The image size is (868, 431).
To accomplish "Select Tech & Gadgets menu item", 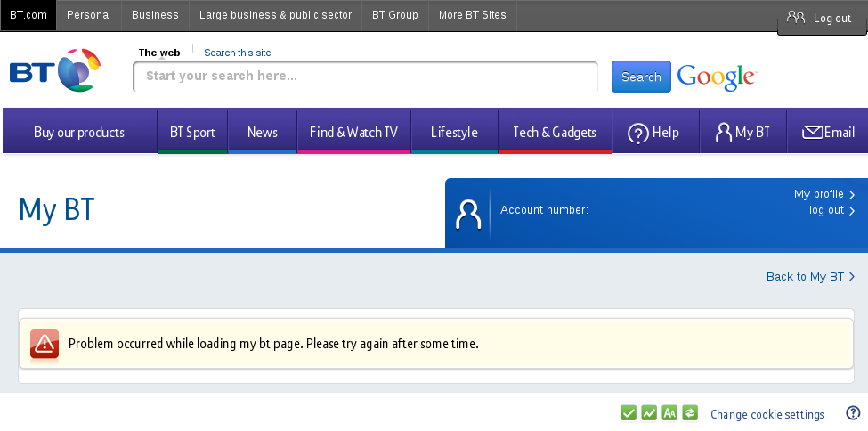I will (x=555, y=133).
